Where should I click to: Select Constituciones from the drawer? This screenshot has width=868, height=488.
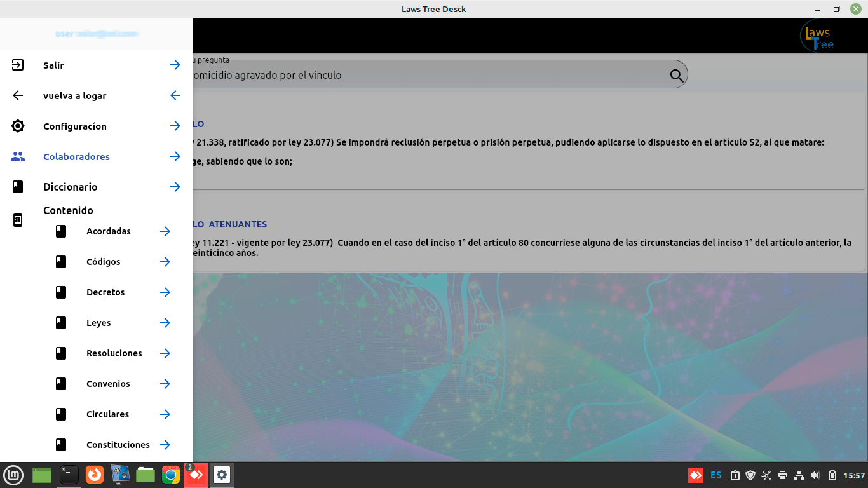pos(118,445)
